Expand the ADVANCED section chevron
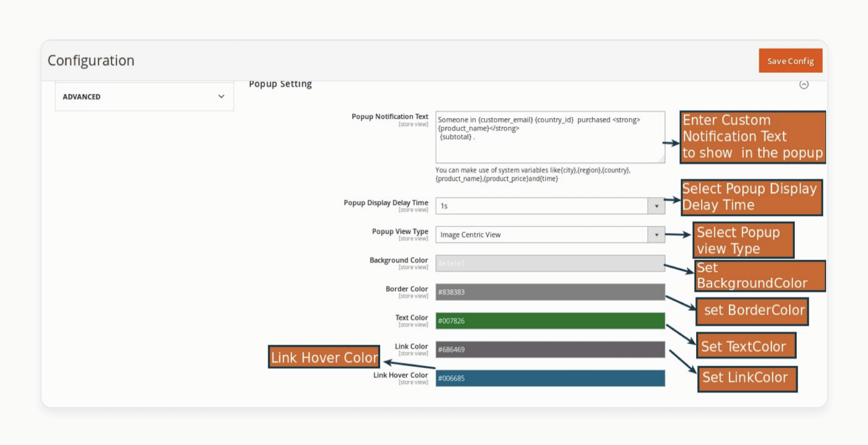Image resolution: width=868 pixels, height=445 pixels. click(221, 96)
